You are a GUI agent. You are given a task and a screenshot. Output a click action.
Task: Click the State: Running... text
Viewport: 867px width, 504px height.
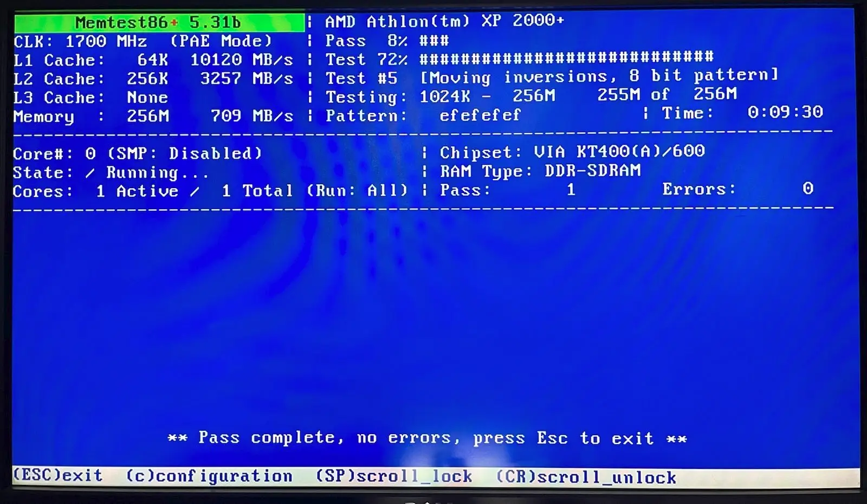pos(111,173)
